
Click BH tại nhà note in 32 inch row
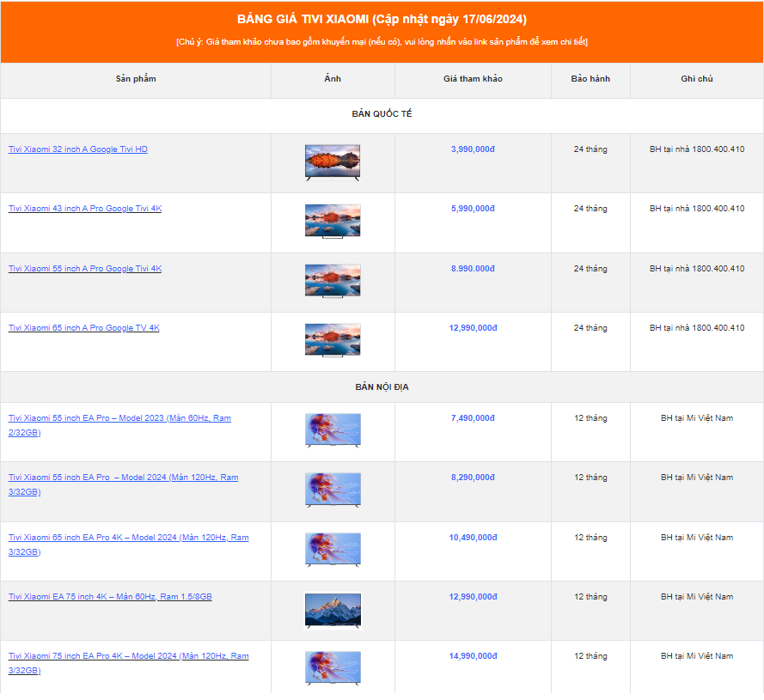point(697,149)
